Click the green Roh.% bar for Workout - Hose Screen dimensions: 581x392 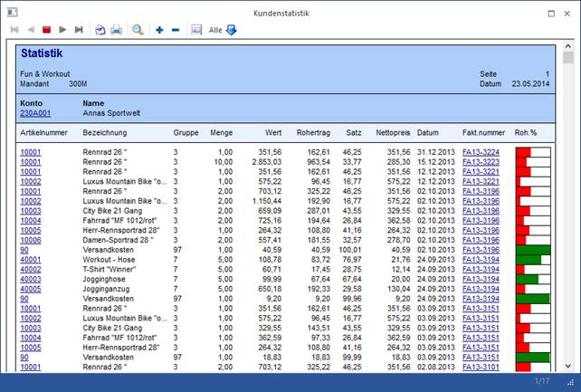click(x=528, y=259)
